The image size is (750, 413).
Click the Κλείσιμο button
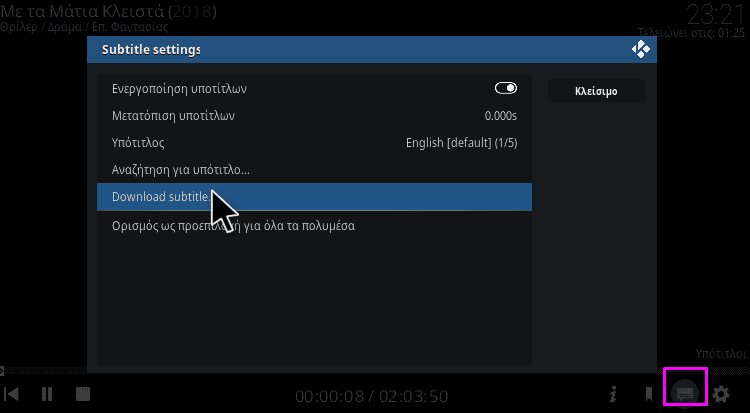tap(596, 91)
